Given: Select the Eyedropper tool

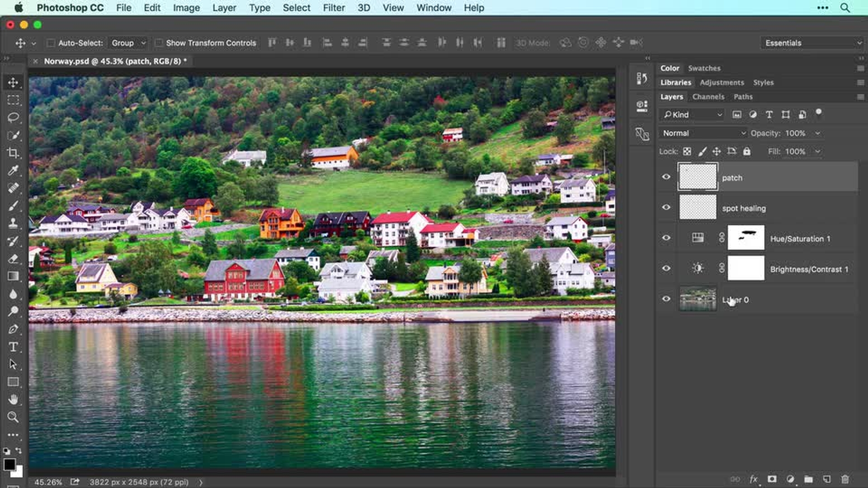Looking at the screenshot, I should (14, 170).
